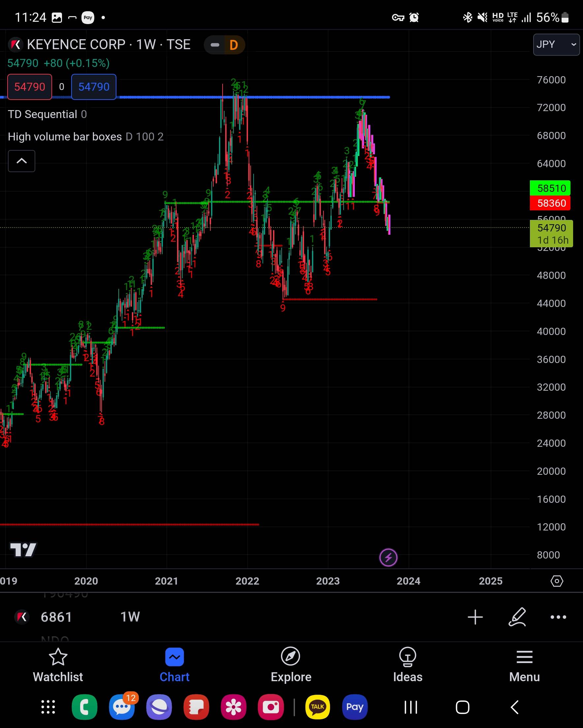Screen dimensions: 583x728
Task: Open the JPY currency dropdown
Action: [x=556, y=45]
